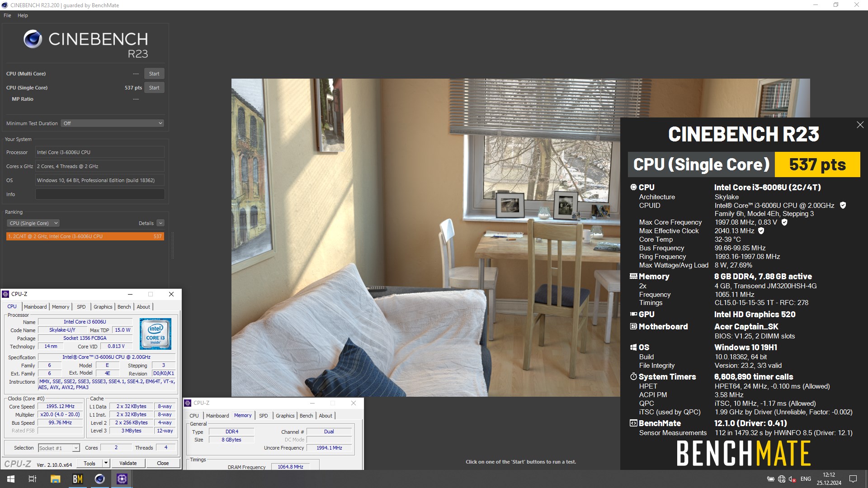Viewport: 868px width, 488px height.
Task: Click the Intel Core i3 inside badge
Action: (156, 334)
